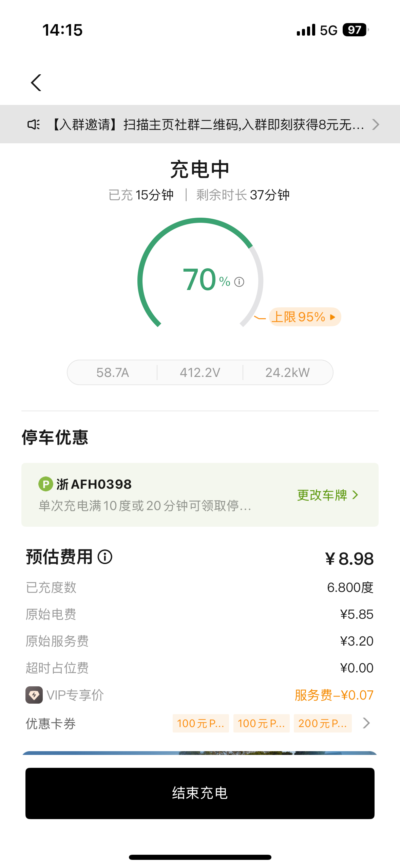The width and height of the screenshot is (400, 868).
Task: Tap the 服务费-¥0.07 VIP discount
Action: pos(334,695)
